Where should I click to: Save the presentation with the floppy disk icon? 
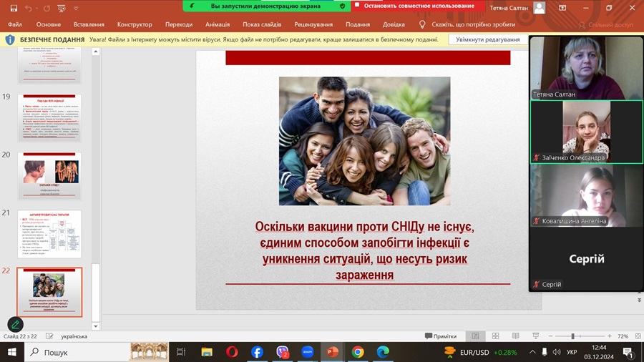(x=14, y=8)
